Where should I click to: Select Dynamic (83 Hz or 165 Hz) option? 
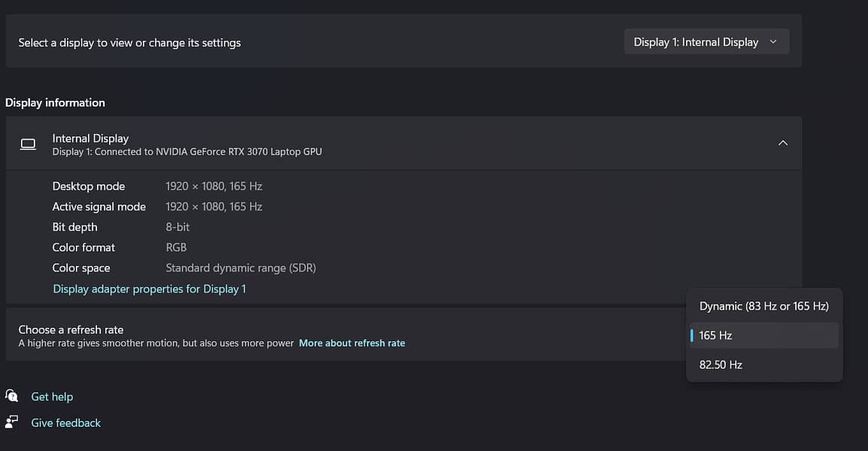click(764, 306)
